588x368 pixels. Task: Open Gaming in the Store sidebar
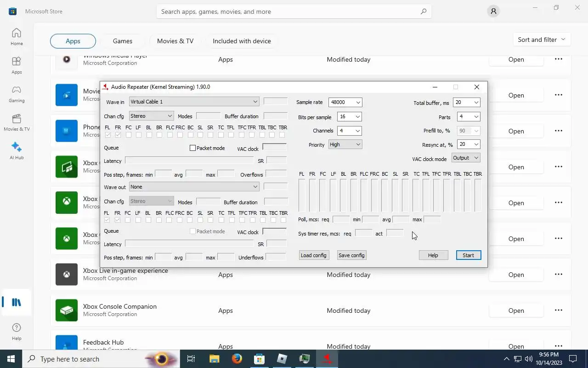17,94
